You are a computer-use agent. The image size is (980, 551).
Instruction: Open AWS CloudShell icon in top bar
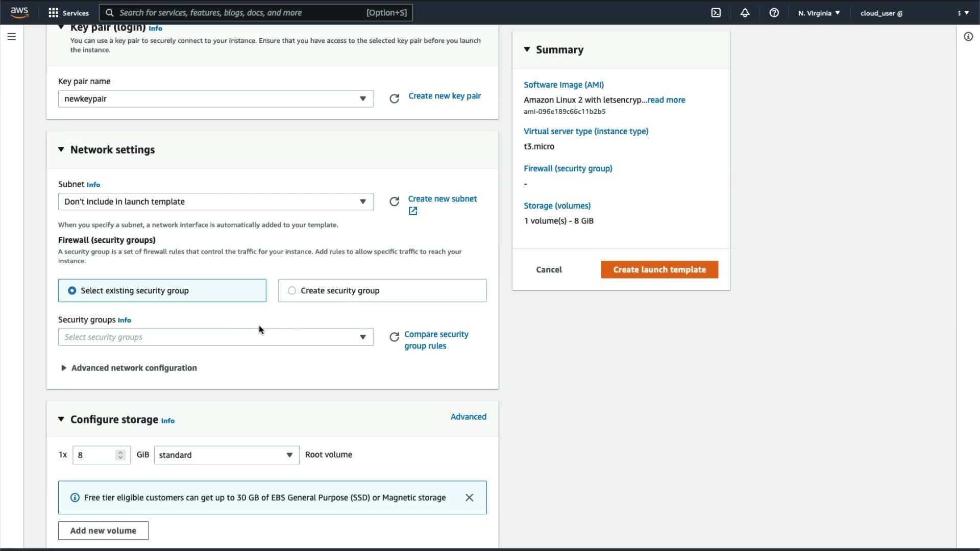[716, 13]
